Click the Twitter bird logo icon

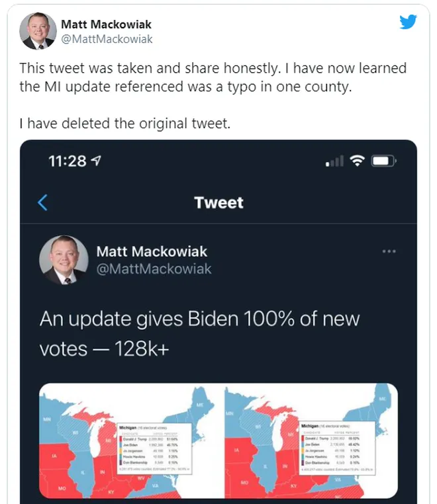[409, 22]
